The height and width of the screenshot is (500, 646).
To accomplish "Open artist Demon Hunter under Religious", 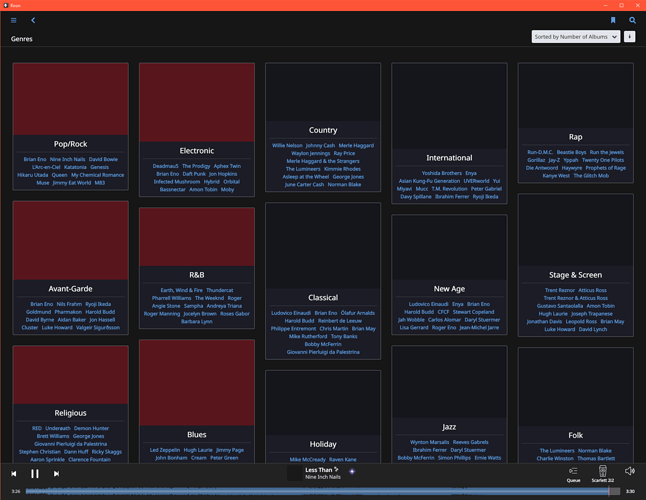I will (x=91, y=428).
